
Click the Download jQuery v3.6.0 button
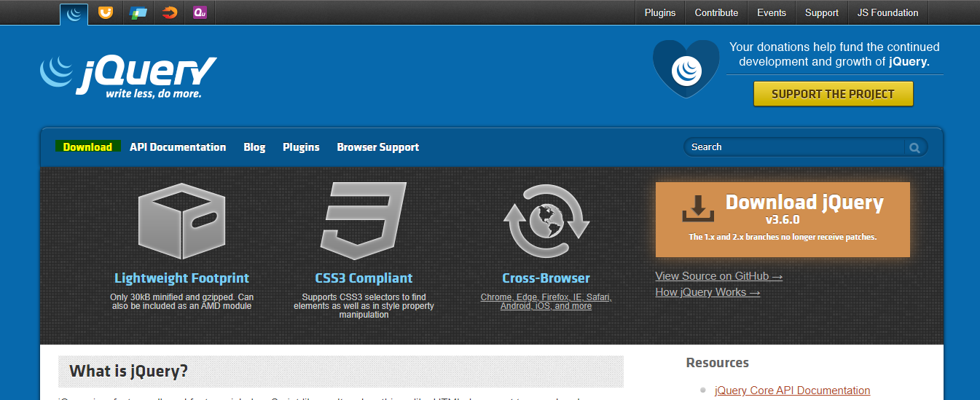click(783, 219)
